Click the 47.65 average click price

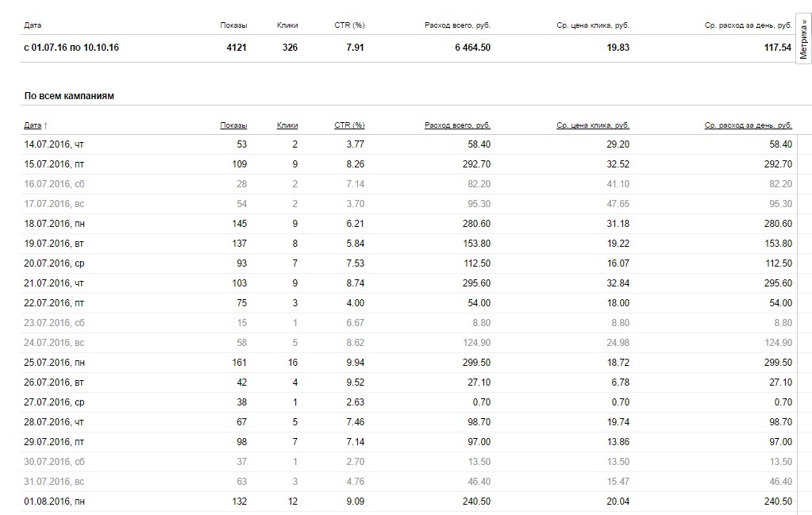tap(617, 204)
